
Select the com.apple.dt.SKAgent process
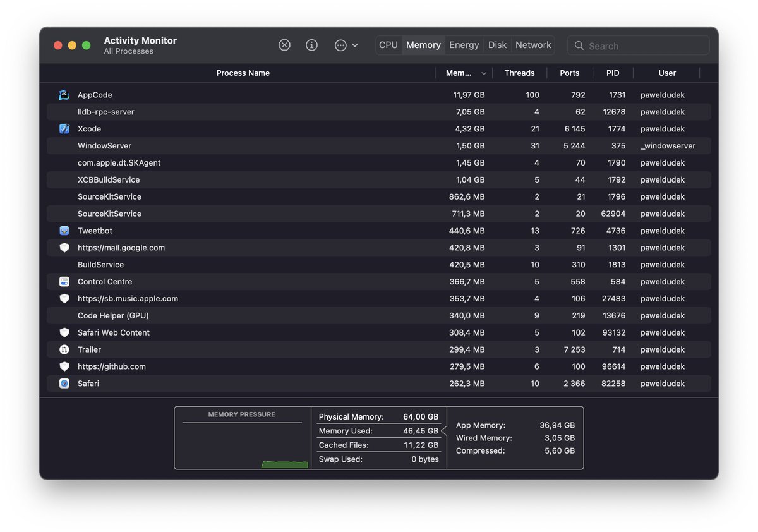point(379,163)
